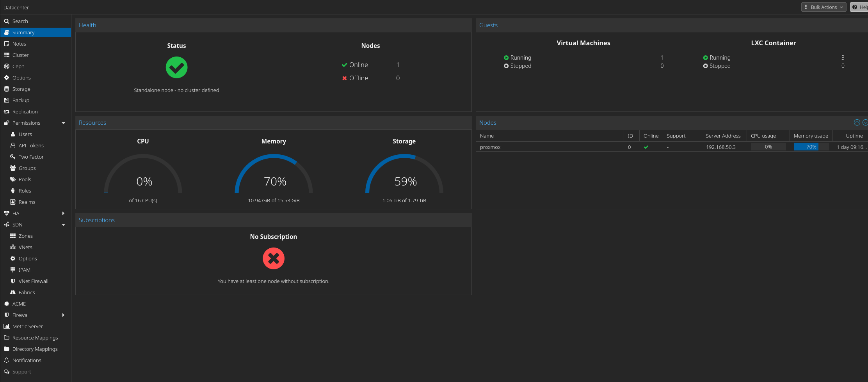Click the Help question mark icon
868x382 pixels.
[x=855, y=7]
